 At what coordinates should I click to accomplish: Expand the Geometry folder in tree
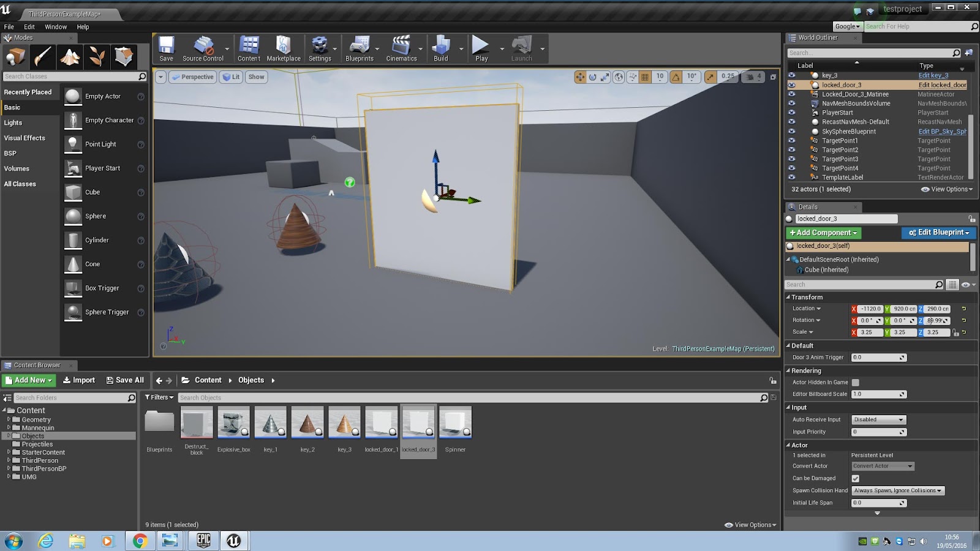coord(9,419)
